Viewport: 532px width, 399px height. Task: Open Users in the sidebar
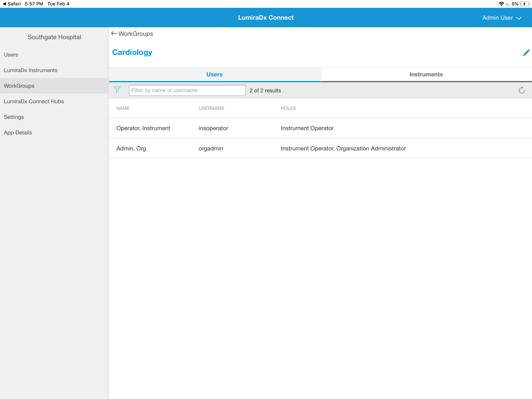coord(54,55)
